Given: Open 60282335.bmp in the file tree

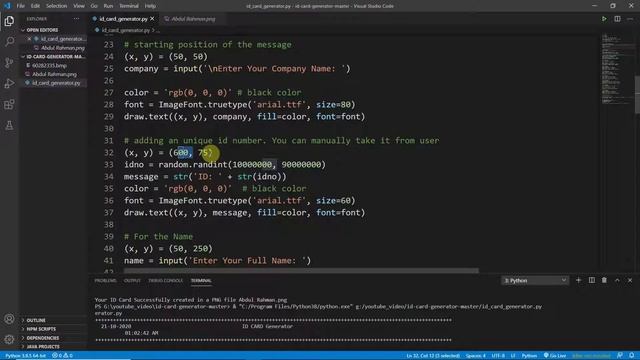Looking at the screenshot, I should [49, 65].
